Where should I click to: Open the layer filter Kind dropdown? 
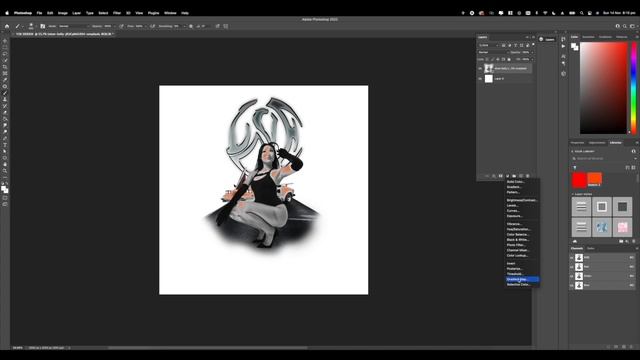tap(488, 45)
